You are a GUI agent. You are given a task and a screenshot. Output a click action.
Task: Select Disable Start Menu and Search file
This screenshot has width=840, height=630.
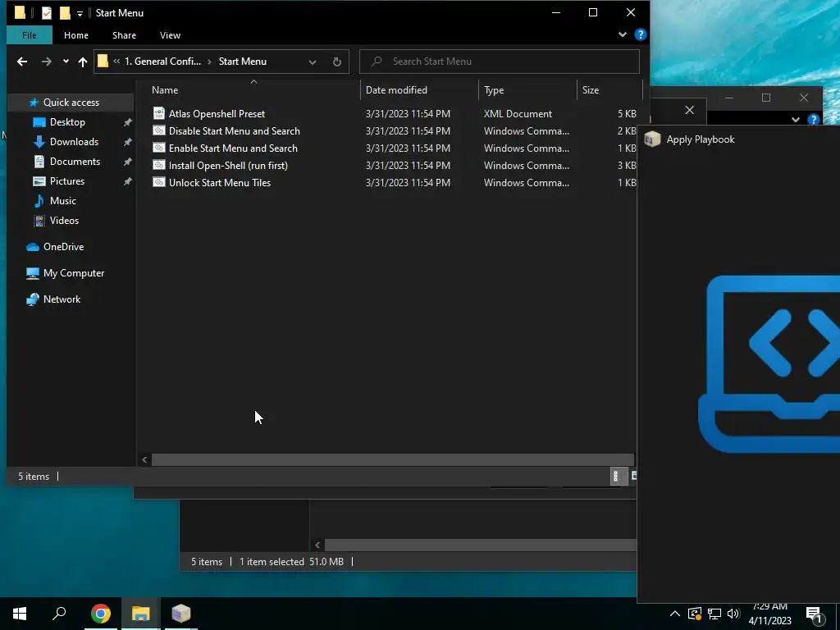pyautogui.click(x=234, y=130)
